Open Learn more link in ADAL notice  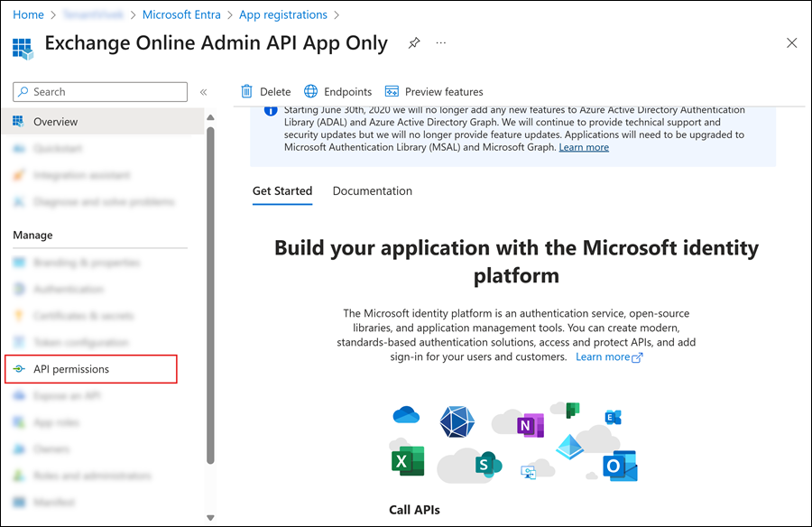click(584, 147)
